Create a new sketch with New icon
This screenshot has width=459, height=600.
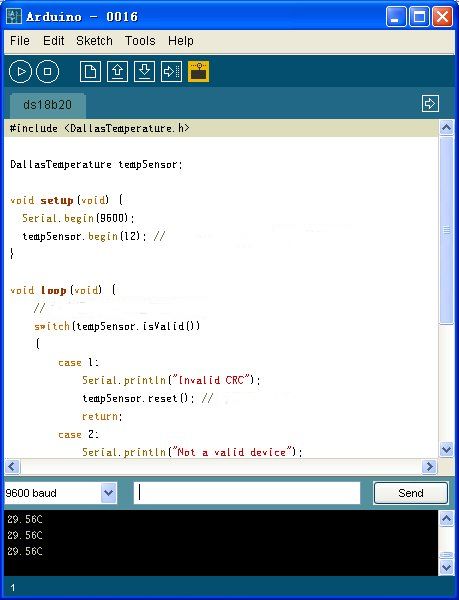coord(90,72)
